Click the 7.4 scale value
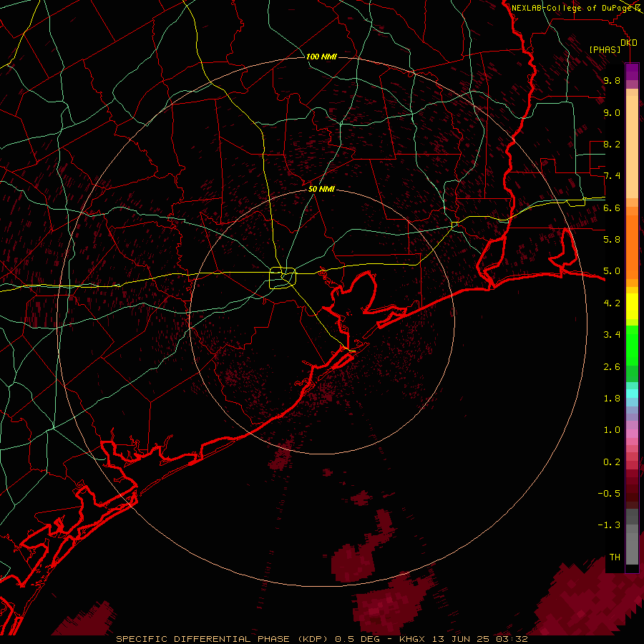 pos(612,176)
